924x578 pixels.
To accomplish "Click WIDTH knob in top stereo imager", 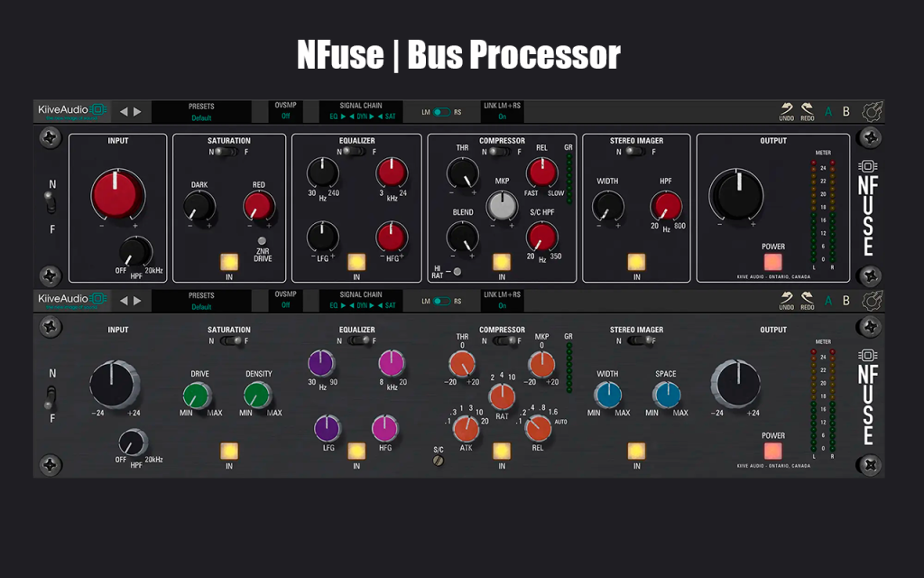I will (607, 207).
